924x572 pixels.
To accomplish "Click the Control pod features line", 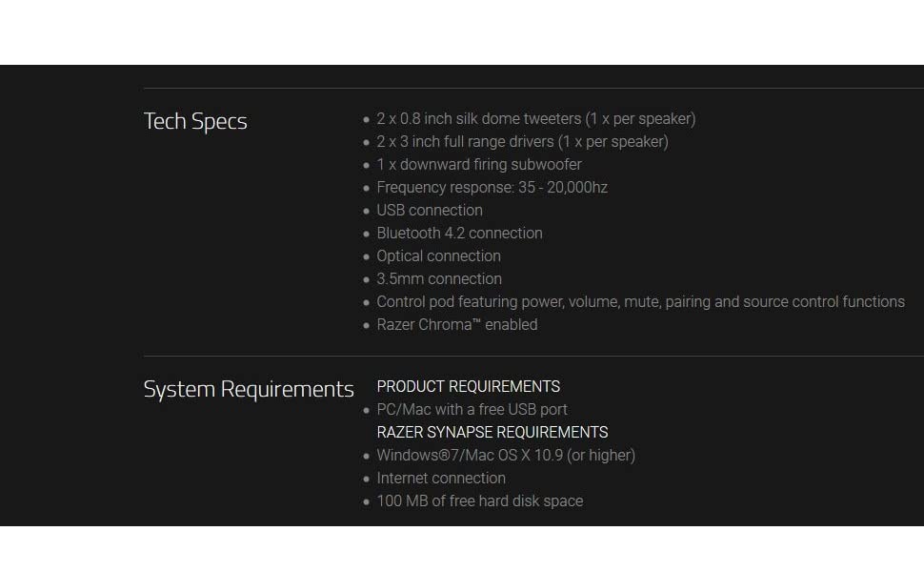I will tap(640, 302).
